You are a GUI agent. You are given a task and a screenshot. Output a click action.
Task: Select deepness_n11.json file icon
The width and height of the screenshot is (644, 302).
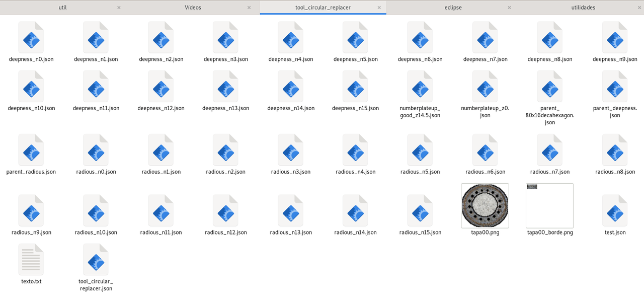(96, 86)
